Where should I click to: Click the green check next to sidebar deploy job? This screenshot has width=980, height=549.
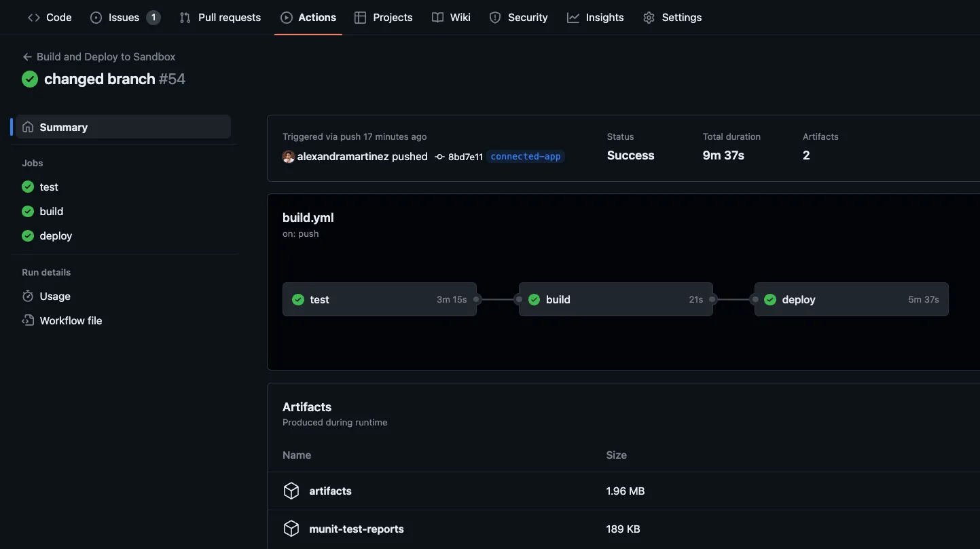28,236
